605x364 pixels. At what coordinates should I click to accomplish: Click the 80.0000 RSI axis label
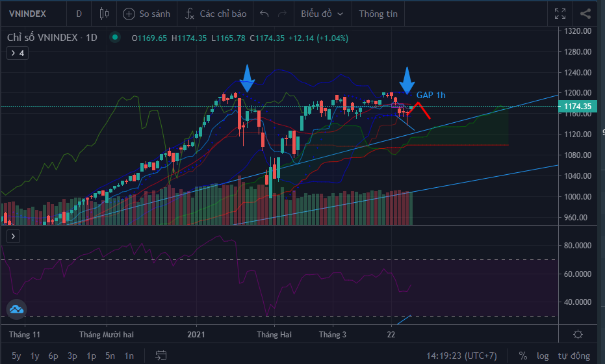pos(578,246)
